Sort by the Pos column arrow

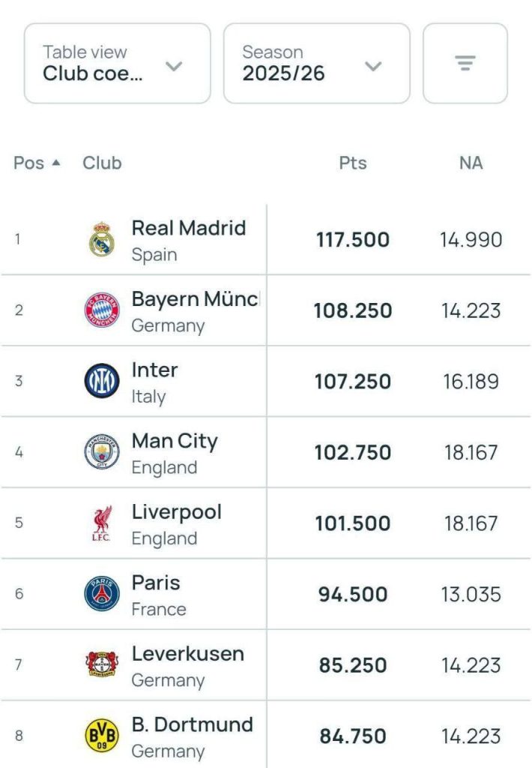tap(55, 163)
